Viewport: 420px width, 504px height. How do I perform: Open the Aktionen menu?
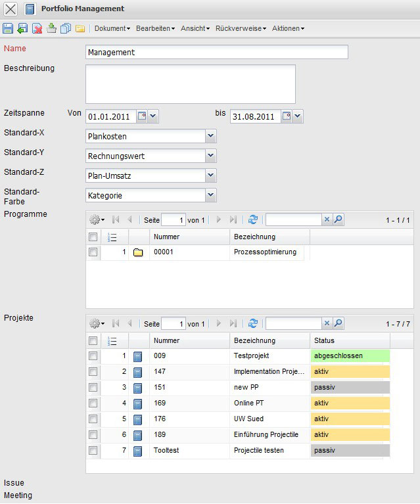(288, 29)
